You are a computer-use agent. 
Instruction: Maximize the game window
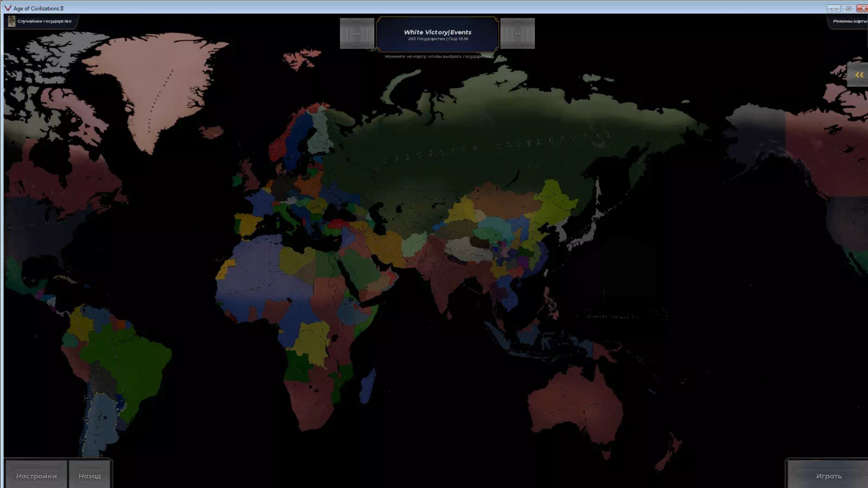pyautogui.click(x=848, y=8)
